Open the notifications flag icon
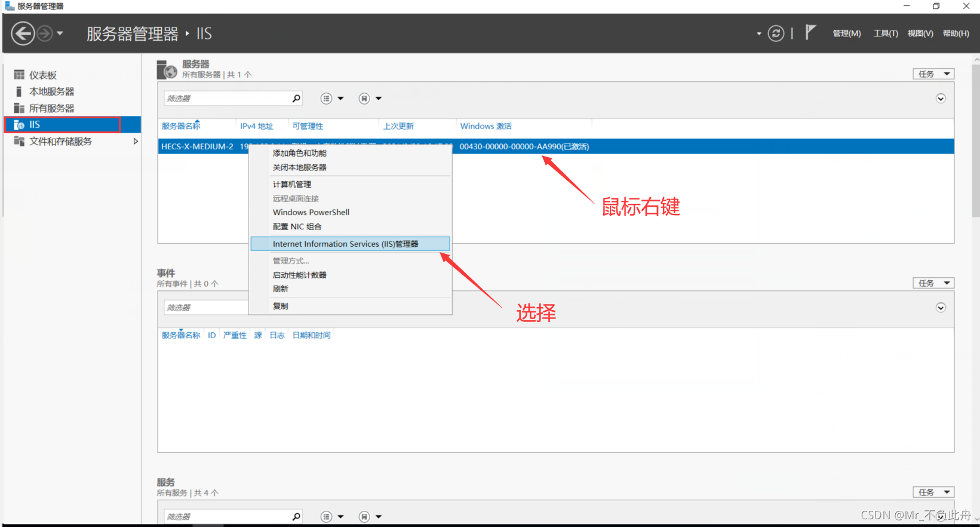Viewport: 980px width, 527px height. pos(810,32)
